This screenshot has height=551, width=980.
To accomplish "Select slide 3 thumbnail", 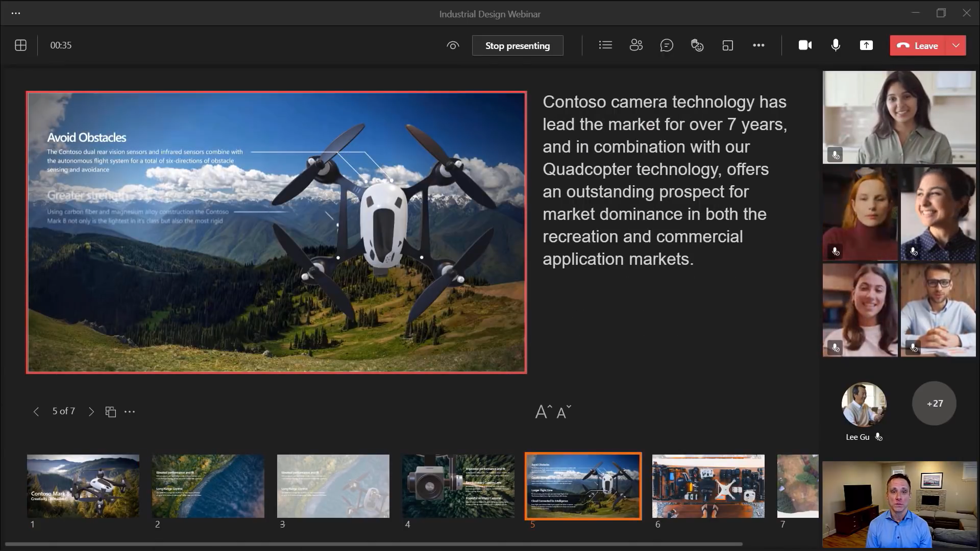I will coord(333,486).
